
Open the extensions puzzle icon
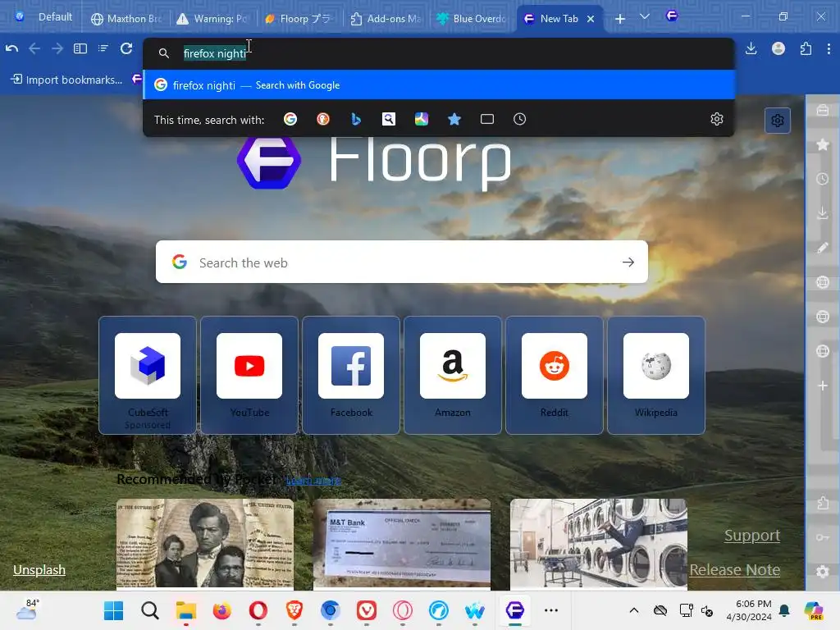point(806,48)
